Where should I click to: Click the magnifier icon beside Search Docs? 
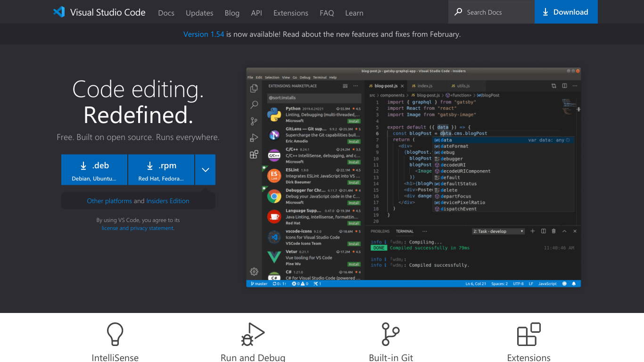(x=458, y=12)
